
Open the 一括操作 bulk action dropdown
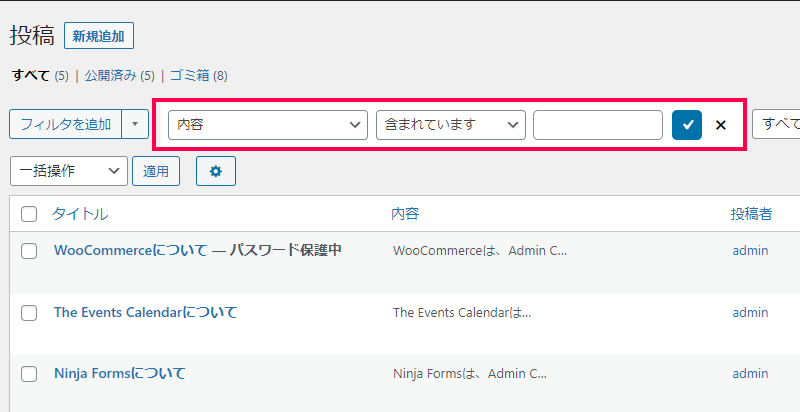[69, 171]
